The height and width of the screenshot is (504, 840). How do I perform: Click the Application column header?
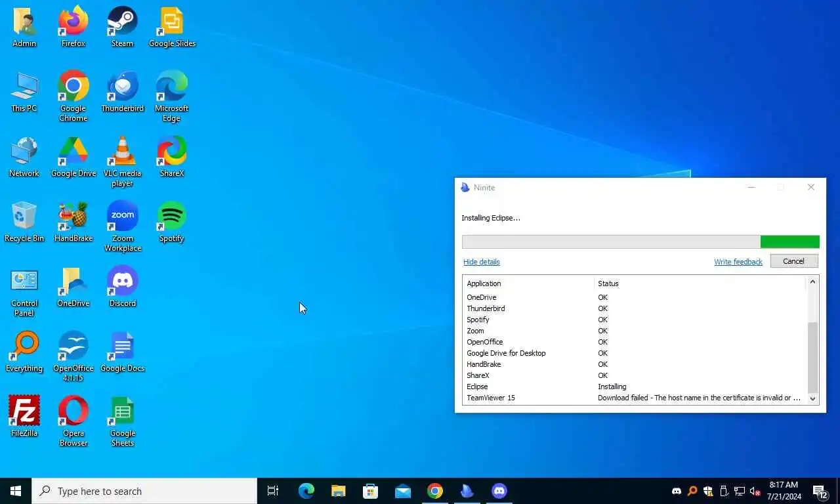pyautogui.click(x=528, y=283)
